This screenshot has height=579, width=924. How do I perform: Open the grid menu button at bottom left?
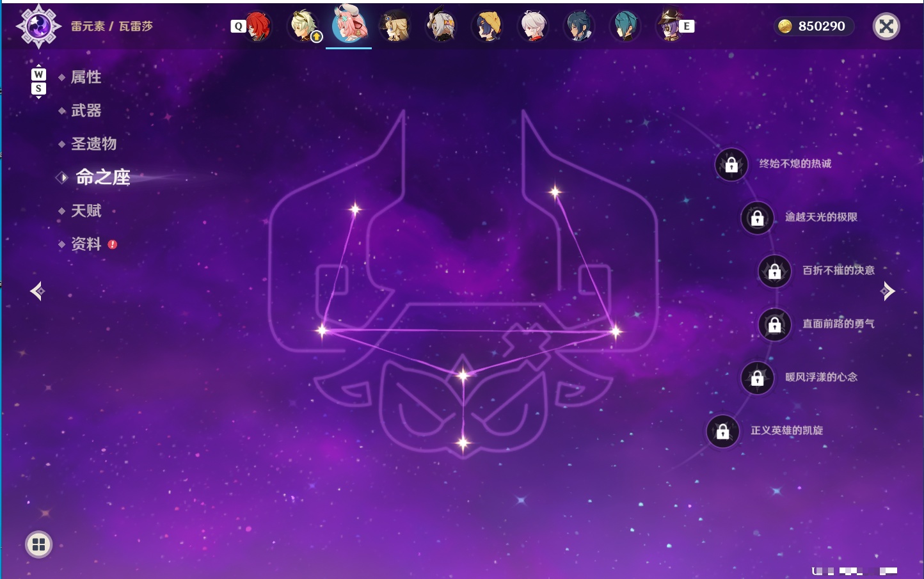click(x=38, y=544)
